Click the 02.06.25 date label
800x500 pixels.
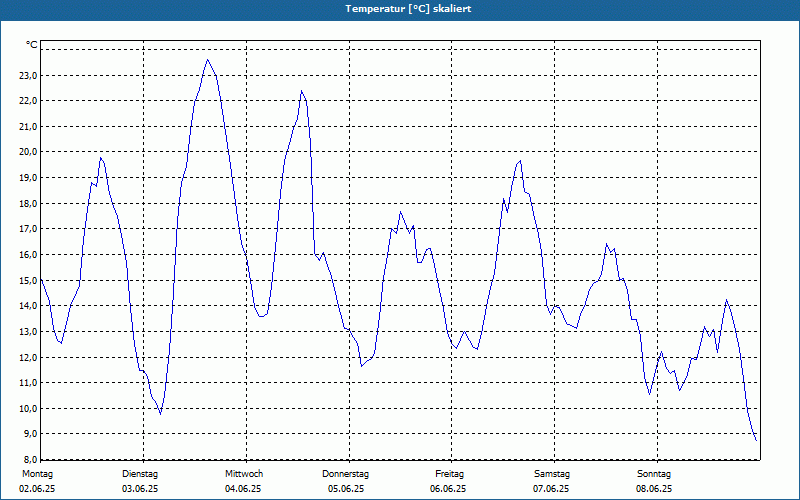[37, 489]
